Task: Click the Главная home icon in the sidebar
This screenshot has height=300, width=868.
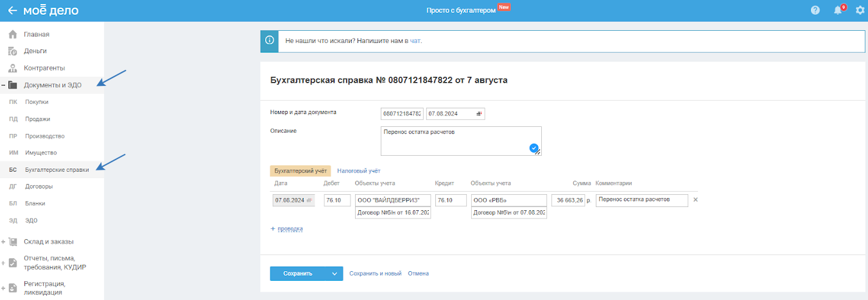Action: 13,34
